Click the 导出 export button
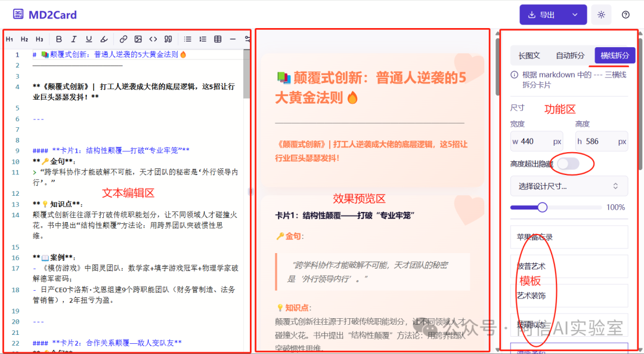The height and width of the screenshot is (354, 644). tap(542, 15)
